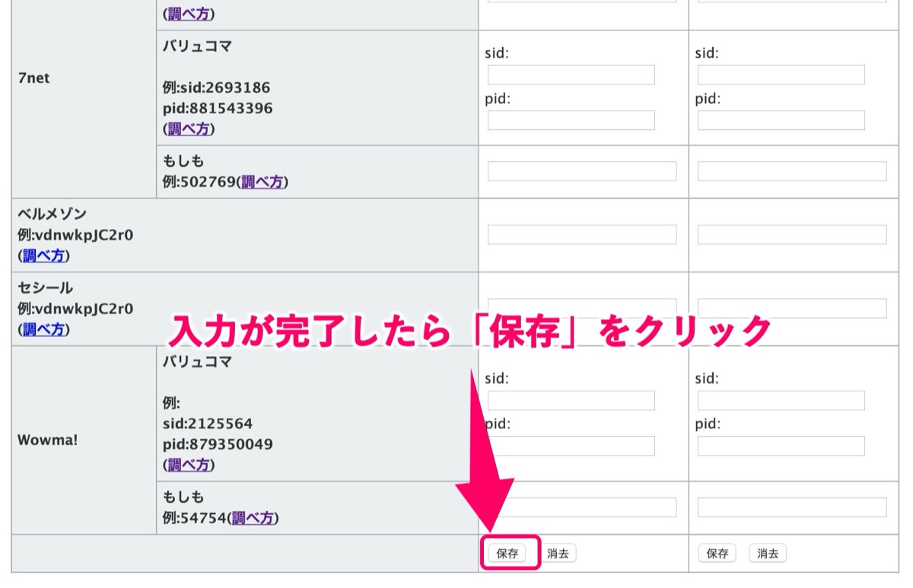Open 調べ方 link for 7net バリュコマ
The width and height of the screenshot is (913, 588).
[x=189, y=129]
